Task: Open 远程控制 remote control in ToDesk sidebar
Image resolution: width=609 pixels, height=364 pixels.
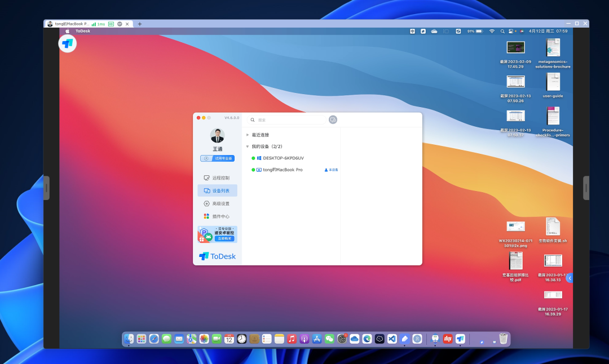Action: click(217, 177)
